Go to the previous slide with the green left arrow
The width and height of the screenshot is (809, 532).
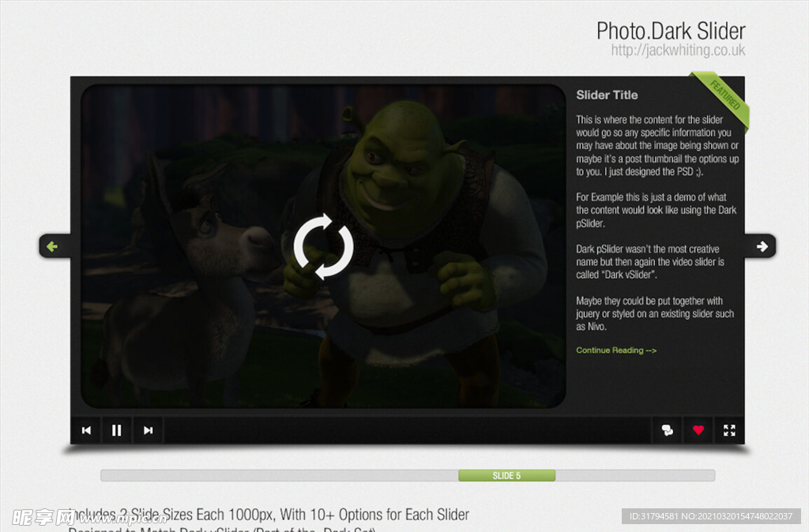pyautogui.click(x=53, y=246)
